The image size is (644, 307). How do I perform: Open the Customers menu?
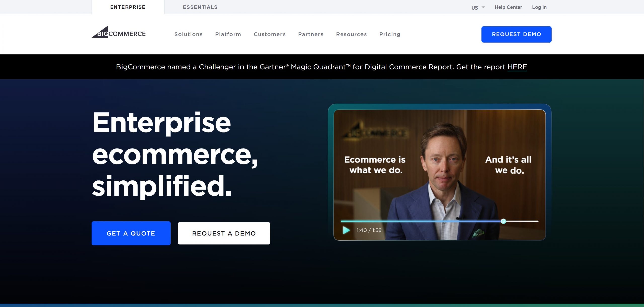(269, 34)
